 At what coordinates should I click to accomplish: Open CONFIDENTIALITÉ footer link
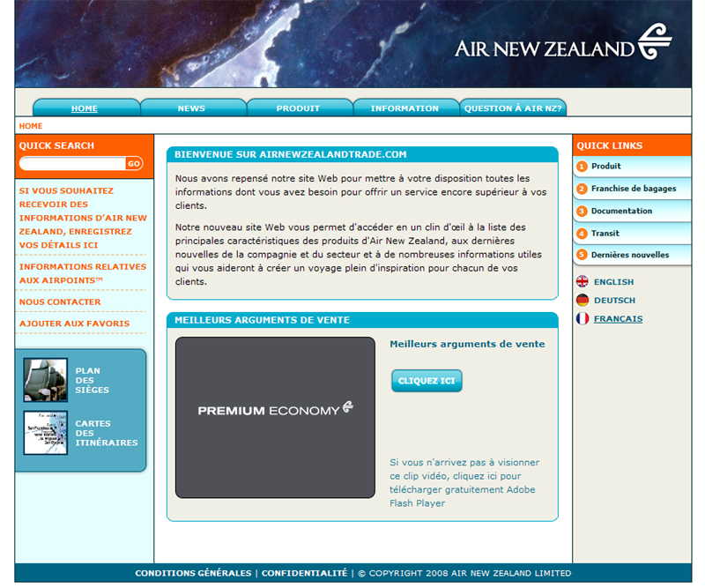(304, 573)
